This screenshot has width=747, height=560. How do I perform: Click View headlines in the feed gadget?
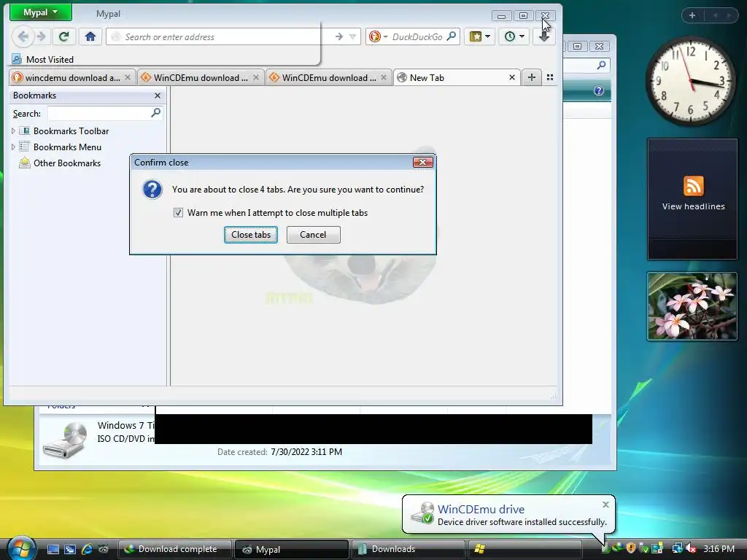(x=693, y=206)
